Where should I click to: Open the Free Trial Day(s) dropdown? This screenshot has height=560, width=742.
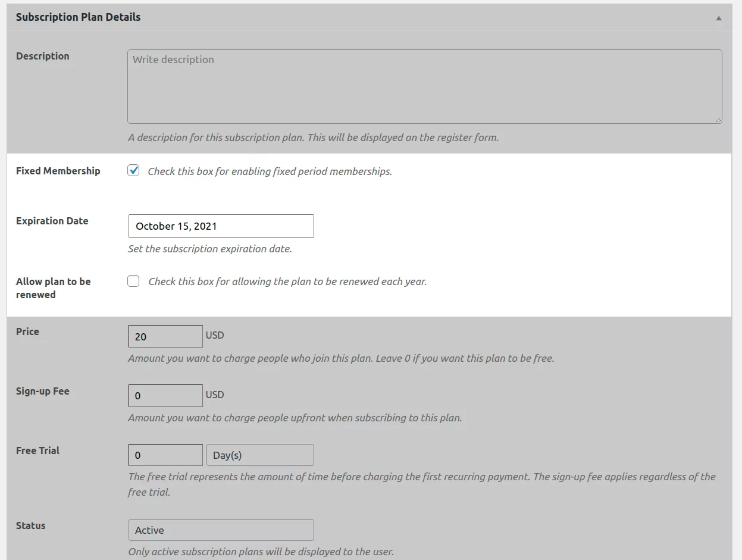(260, 455)
